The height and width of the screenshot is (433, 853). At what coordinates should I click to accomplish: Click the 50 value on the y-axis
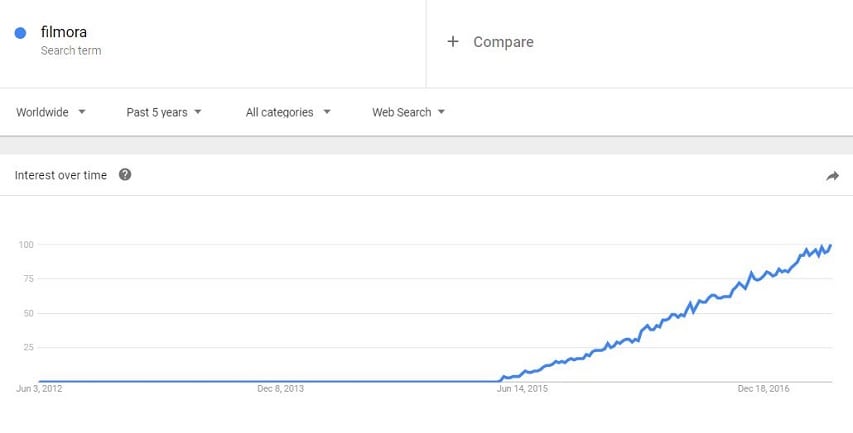coord(27,313)
